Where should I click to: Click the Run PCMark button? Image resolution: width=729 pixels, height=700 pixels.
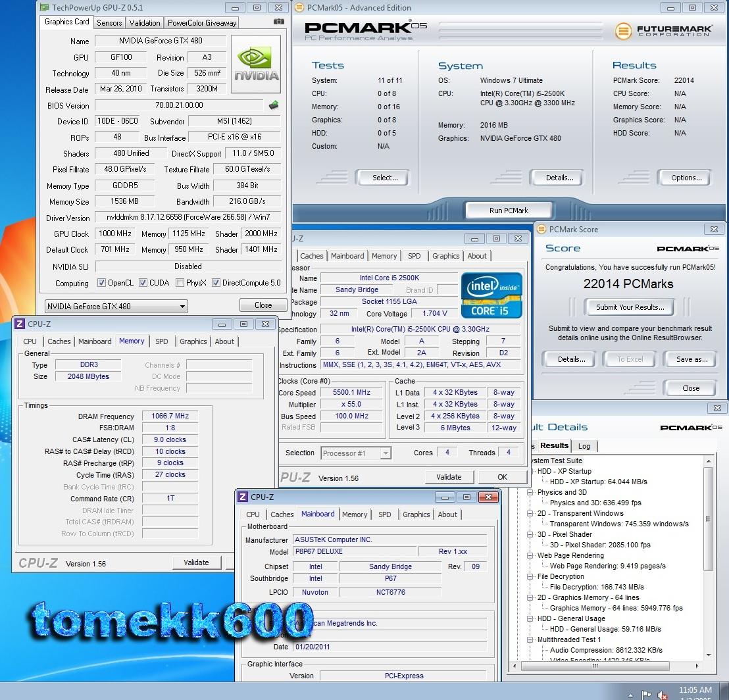509,211
